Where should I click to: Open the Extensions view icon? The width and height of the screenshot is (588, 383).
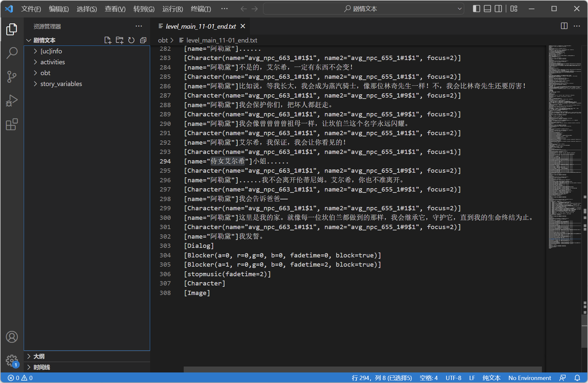(x=12, y=124)
